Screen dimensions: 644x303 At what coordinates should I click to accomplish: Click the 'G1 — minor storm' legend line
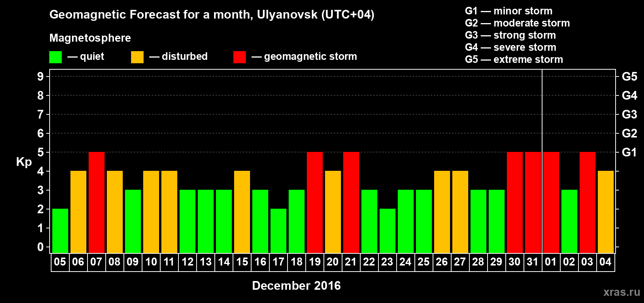pos(509,11)
